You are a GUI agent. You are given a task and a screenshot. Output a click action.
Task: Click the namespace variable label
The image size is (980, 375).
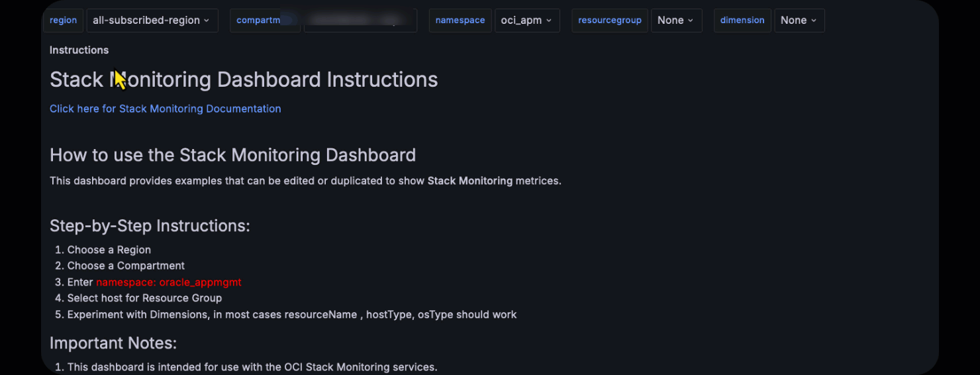[460, 21]
